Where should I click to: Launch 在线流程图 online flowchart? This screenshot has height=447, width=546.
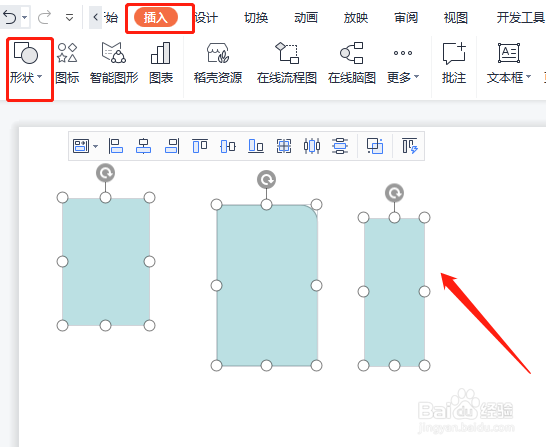[287, 63]
